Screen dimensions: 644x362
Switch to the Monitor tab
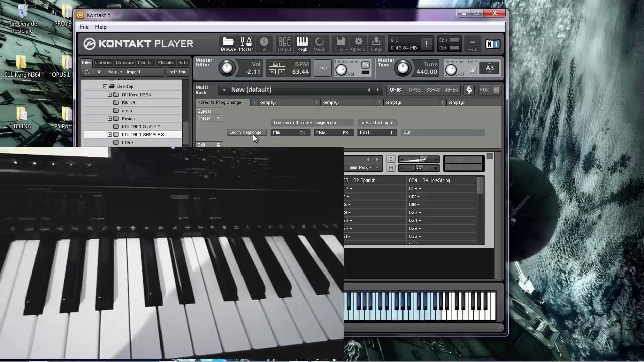[x=146, y=63]
